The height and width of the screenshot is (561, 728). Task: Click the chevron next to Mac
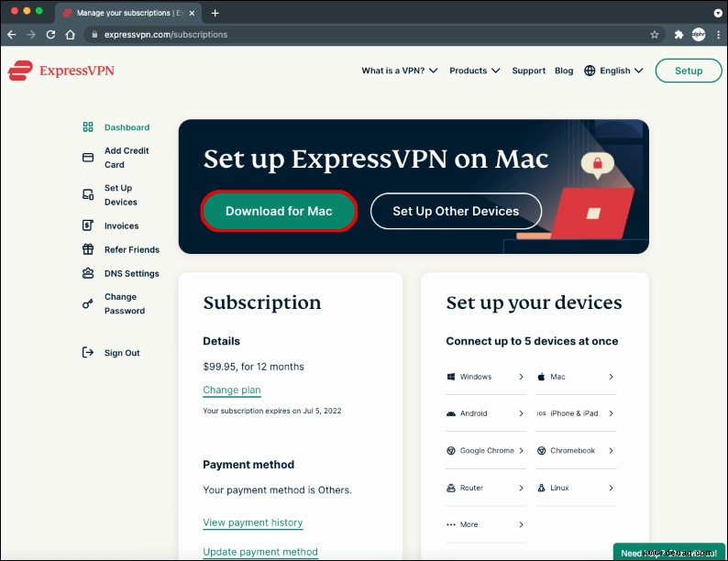(x=611, y=377)
